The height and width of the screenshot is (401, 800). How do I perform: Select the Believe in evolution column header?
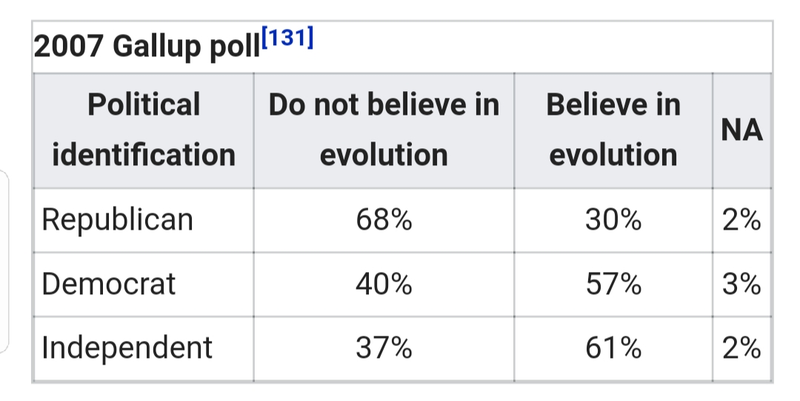613,131
